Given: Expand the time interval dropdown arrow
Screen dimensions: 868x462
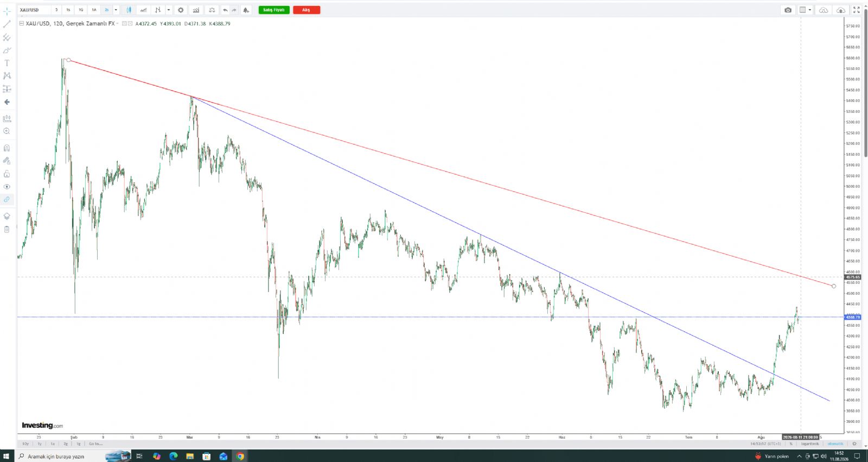Looking at the screenshot, I should click(116, 10).
